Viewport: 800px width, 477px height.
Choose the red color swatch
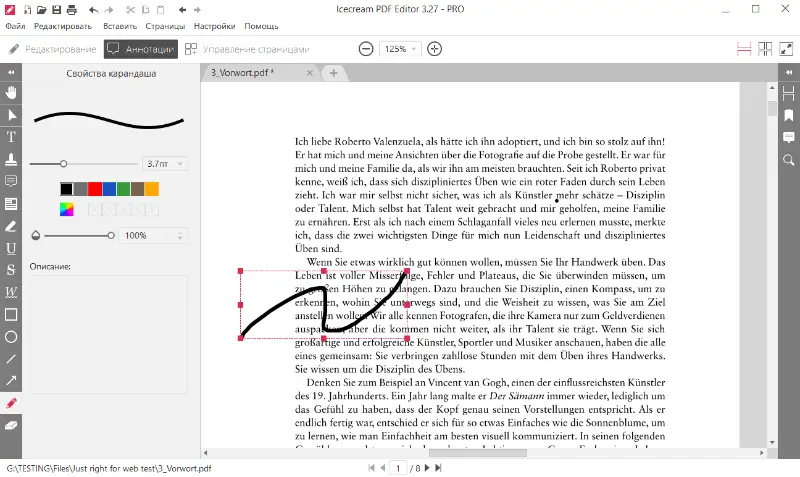click(95, 189)
